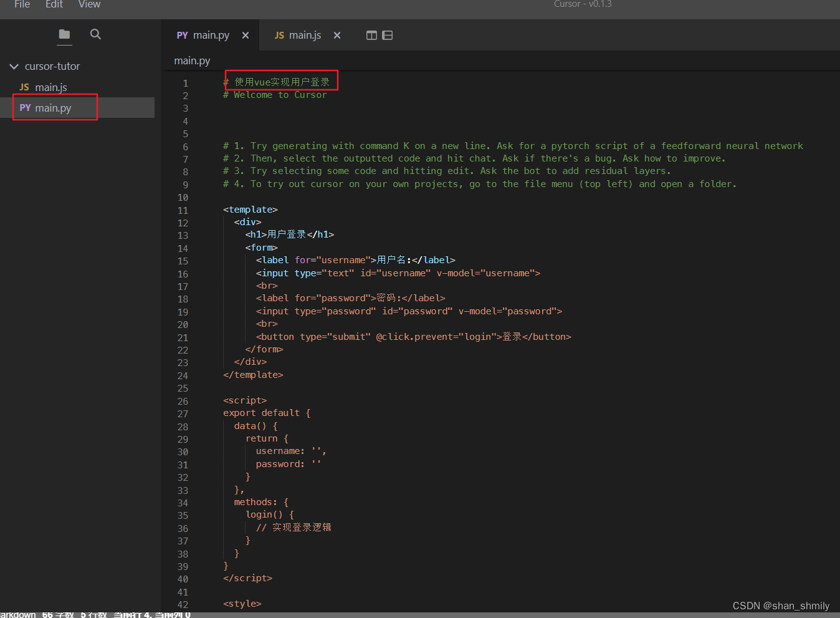Screen dimensions: 840x618
Task: Click the "password: ''" line
Action: 289,464
